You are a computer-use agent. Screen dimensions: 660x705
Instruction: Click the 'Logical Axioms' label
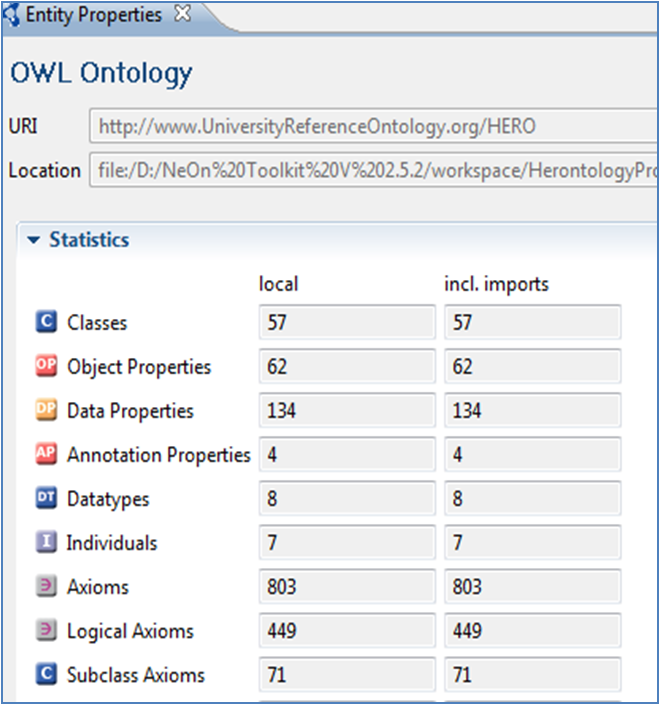(130, 631)
